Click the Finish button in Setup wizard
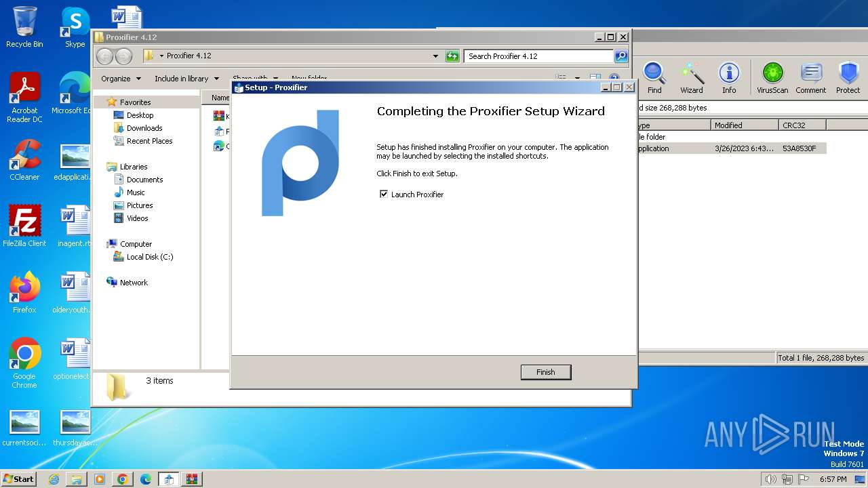The height and width of the screenshot is (488, 868). point(545,372)
